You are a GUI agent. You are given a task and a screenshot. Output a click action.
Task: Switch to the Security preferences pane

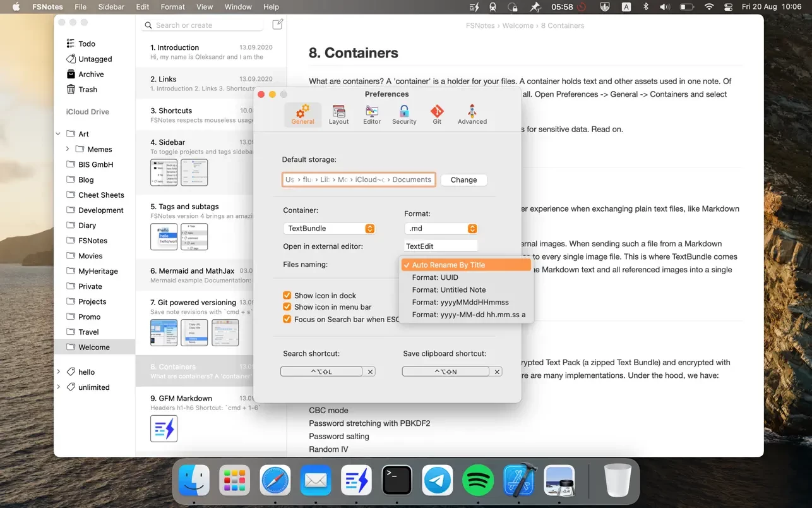pyautogui.click(x=403, y=114)
